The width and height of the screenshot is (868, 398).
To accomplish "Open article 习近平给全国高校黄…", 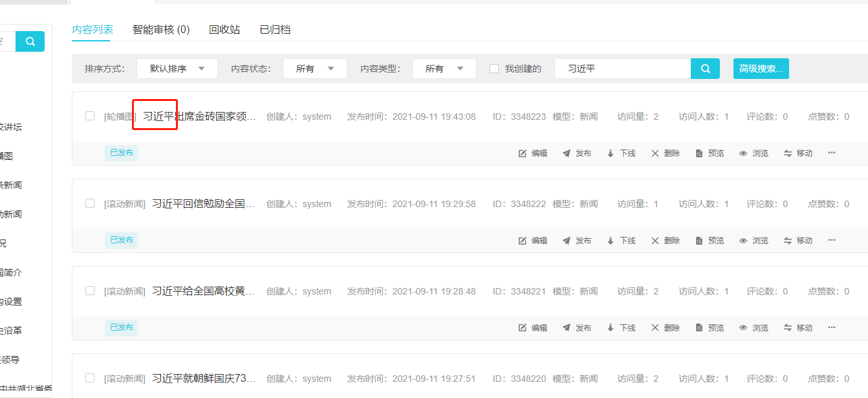I will coord(204,291).
